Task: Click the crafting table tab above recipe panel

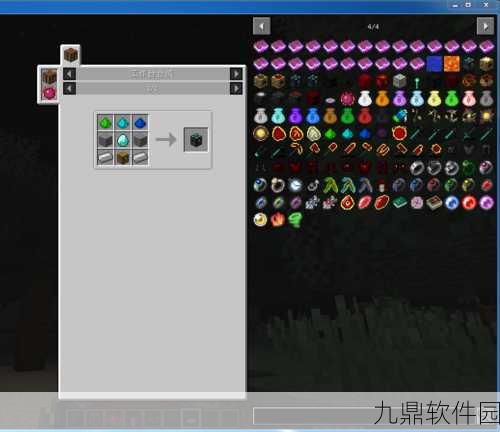Action: tap(70, 55)
